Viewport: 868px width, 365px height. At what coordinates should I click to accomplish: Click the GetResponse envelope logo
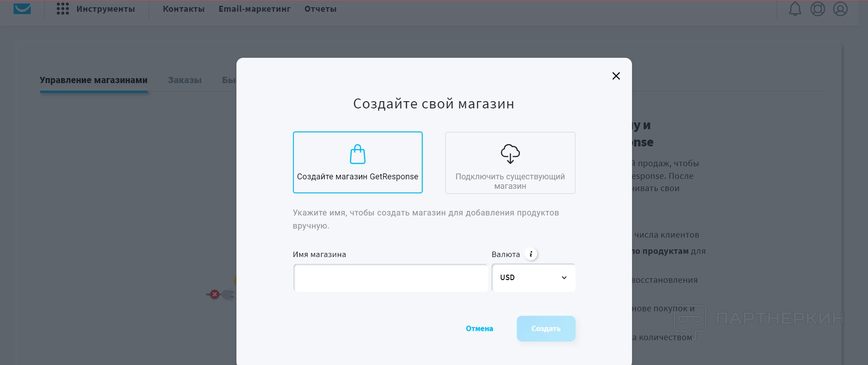[x=22, y=9]
